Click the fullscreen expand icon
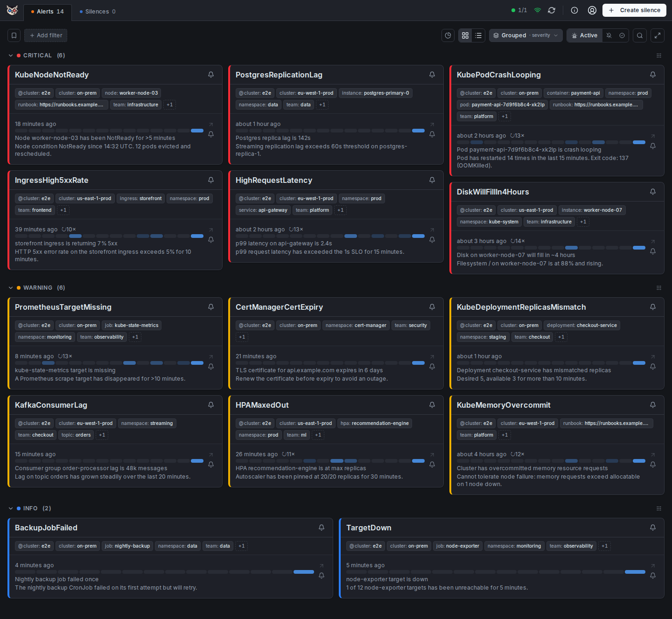Viewport: 672px width, 619px height. point(658,35)
